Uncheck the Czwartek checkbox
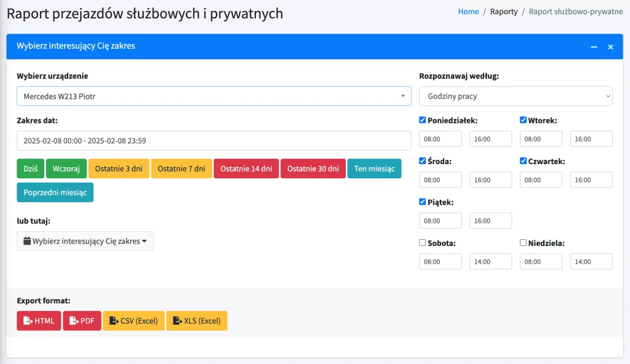 [x=523, y=160]
